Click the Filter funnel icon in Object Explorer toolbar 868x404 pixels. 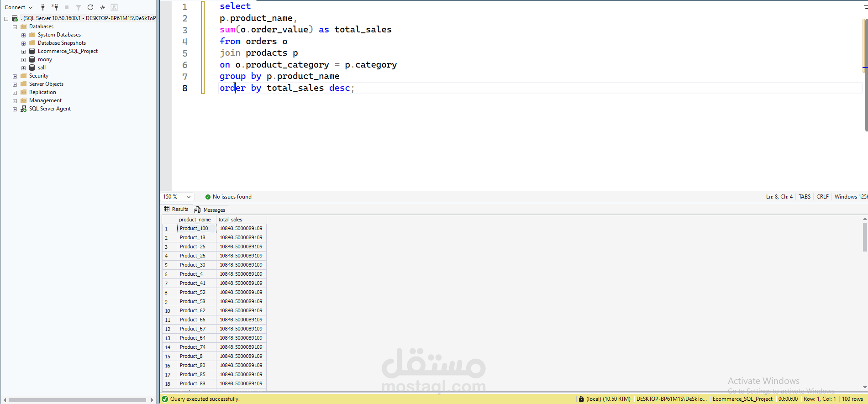coord(79,7)
